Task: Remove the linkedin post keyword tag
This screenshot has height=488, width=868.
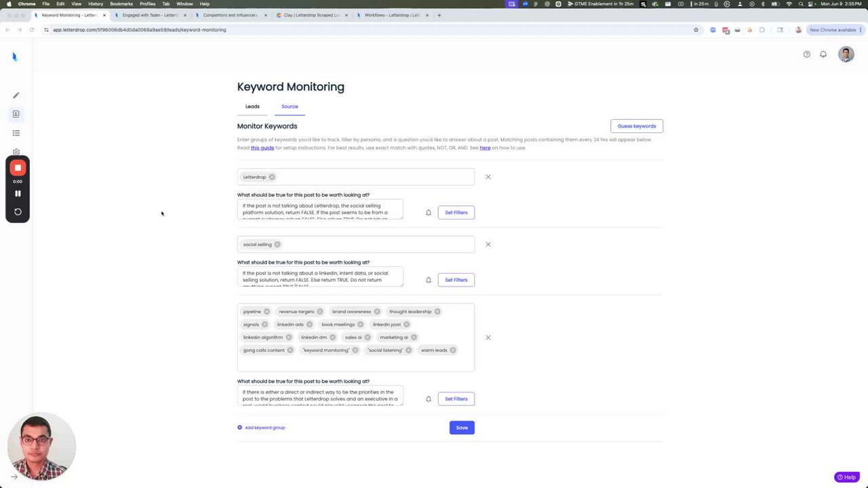Action: pyautogui.click(x=406, y=325)
